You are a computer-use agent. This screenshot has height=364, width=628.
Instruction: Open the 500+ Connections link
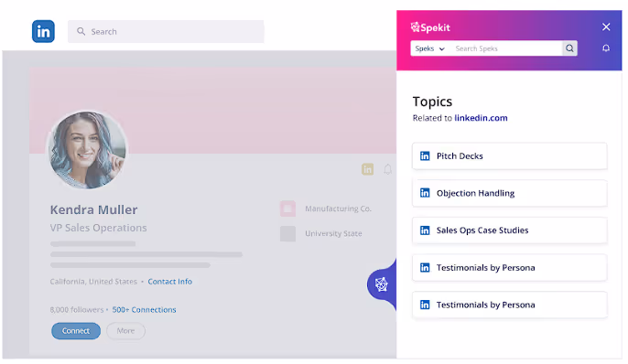[145, 310]
